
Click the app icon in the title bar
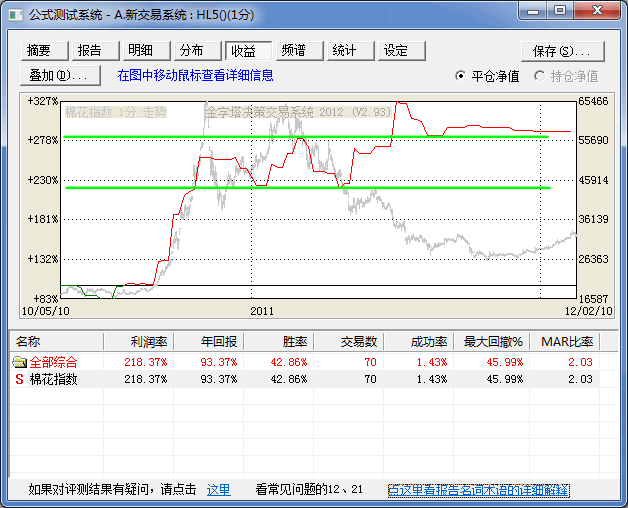coord(16,15)
